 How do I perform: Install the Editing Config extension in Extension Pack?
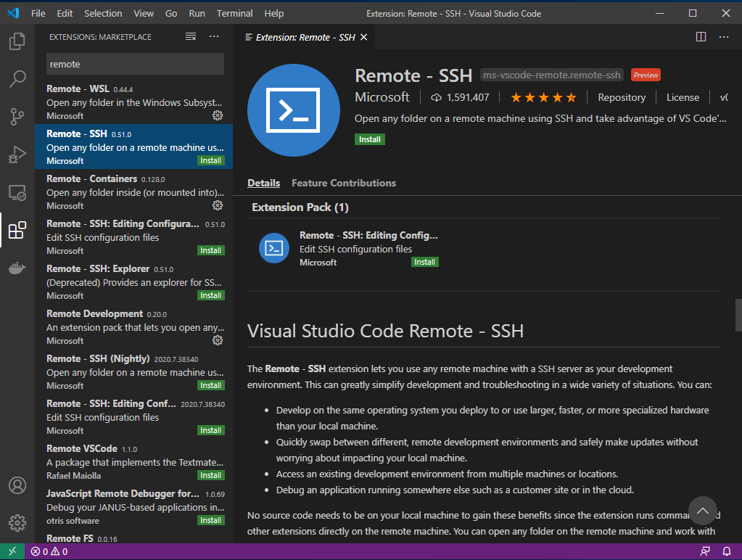[x=425, y=262]
